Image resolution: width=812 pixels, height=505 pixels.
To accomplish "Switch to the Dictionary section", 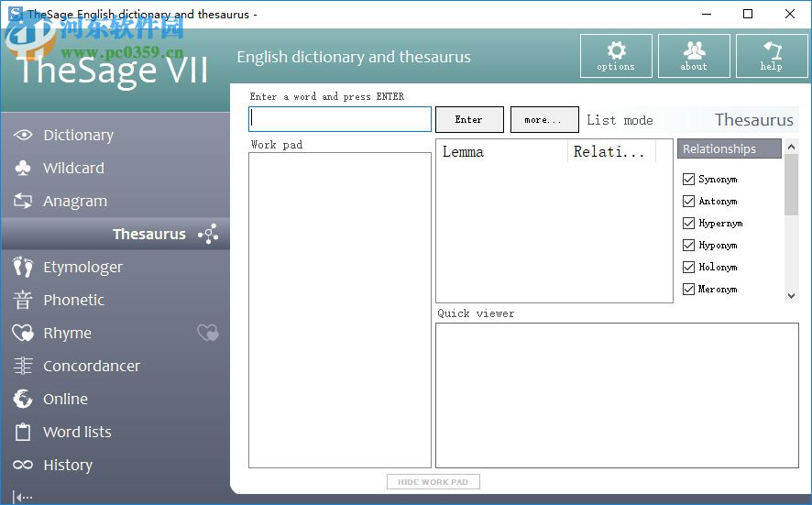I will (x=115, y=135).
